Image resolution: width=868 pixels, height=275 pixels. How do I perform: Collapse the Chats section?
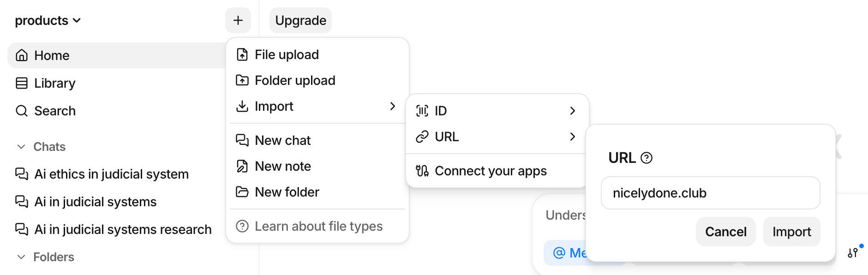[x=21, y=146]
